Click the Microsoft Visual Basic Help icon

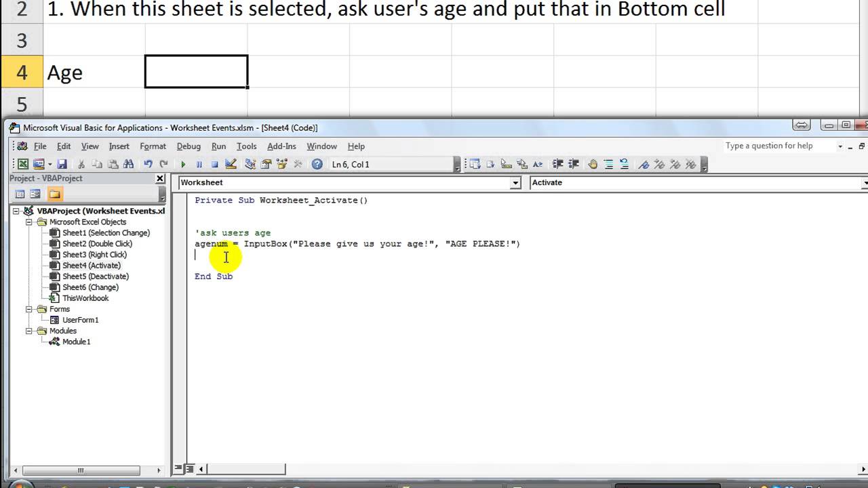[317, 164]
